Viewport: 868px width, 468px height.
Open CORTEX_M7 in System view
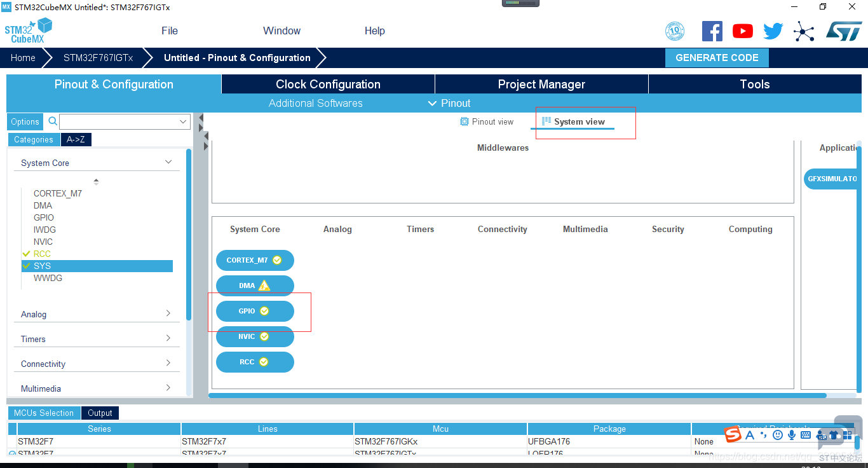255,260
